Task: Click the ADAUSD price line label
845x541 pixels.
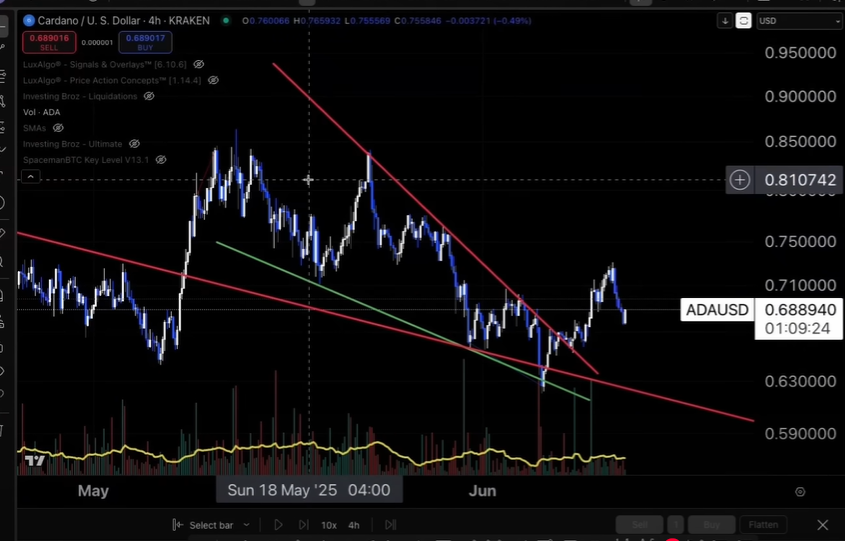Action: point(717,310)
